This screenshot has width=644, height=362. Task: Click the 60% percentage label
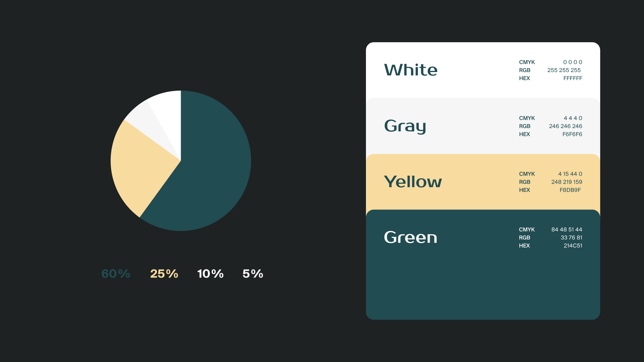coord(116,274)
